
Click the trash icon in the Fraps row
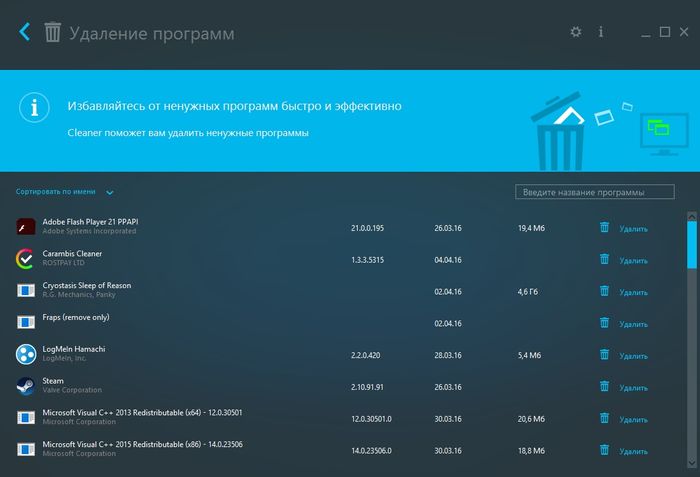604,323
